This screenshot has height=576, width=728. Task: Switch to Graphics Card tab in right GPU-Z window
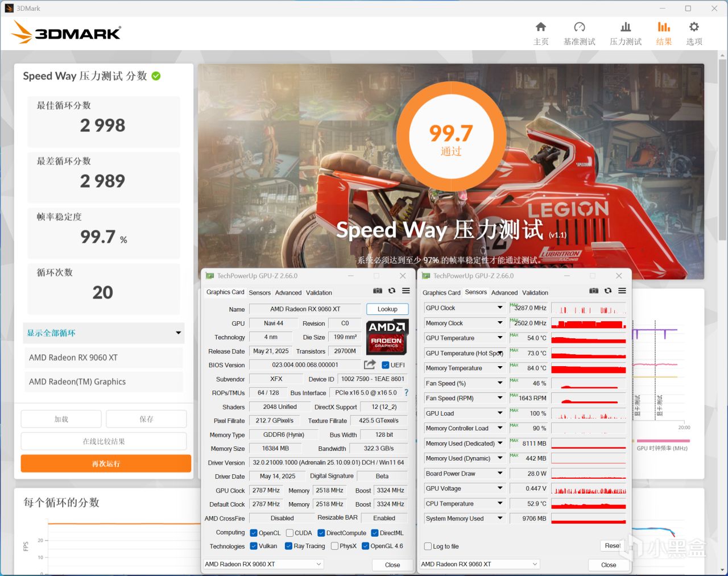point(441,293)
